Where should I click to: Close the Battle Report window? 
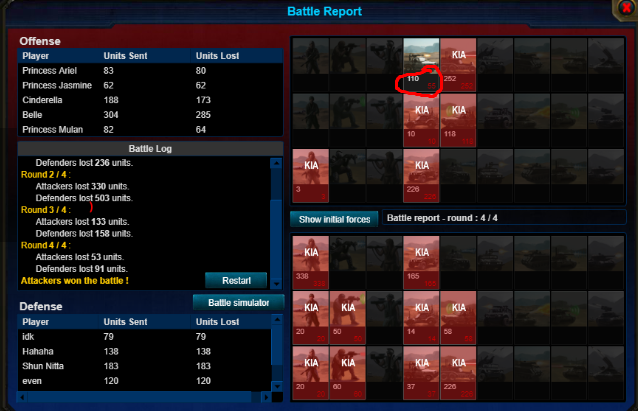[626, 8]
